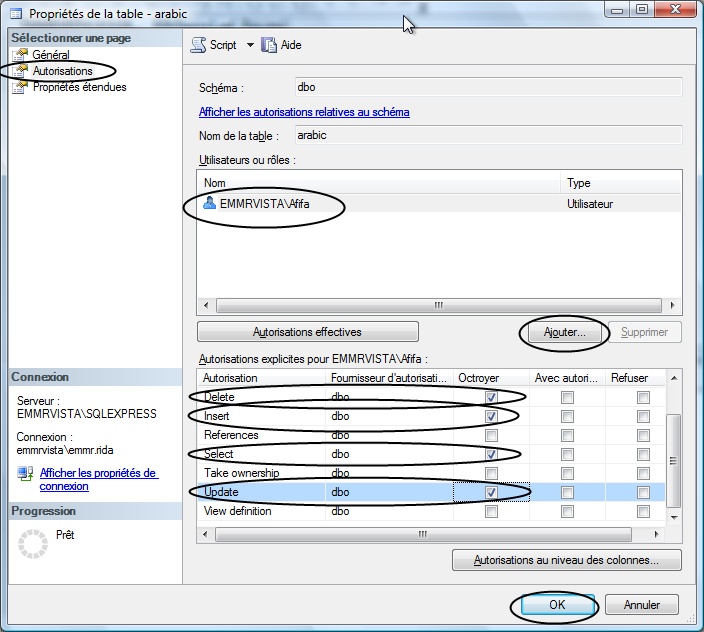
Task: Click inside the Nom de la table field
Action: click(488, 135)
